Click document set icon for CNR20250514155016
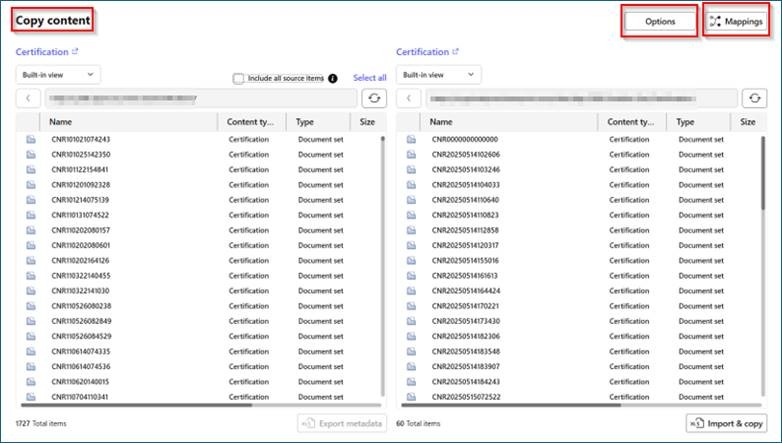This screenshot has width=782, height=443. tap(411, 260)
